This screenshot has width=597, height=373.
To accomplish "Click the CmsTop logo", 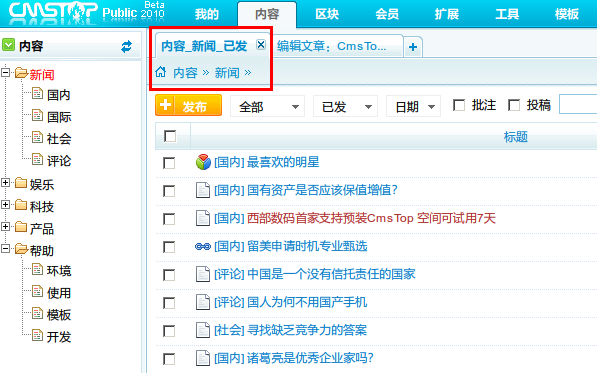I will pyautogui.click(x=53, y=12).
